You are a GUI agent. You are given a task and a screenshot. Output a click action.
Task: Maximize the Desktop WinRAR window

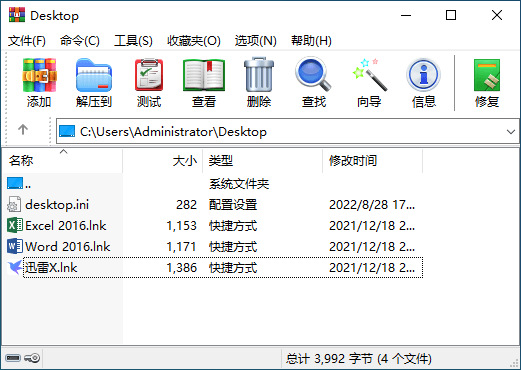451,15
